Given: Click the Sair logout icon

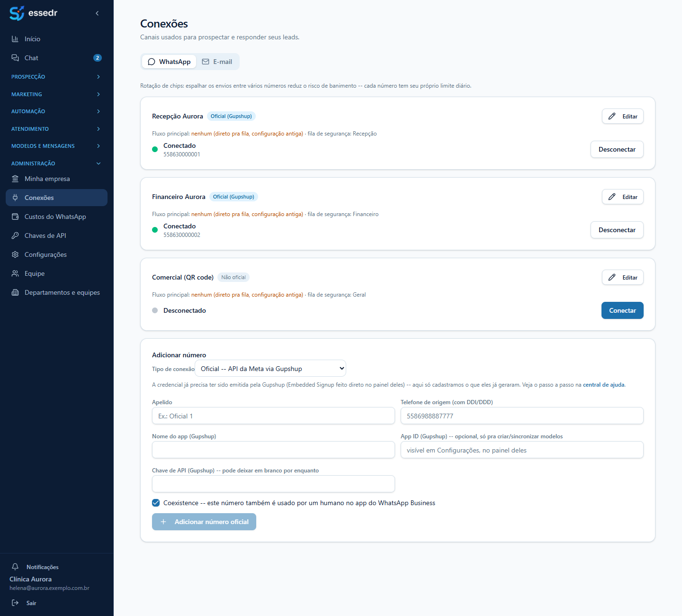Looking at the screenshot, I should point(15,603).
